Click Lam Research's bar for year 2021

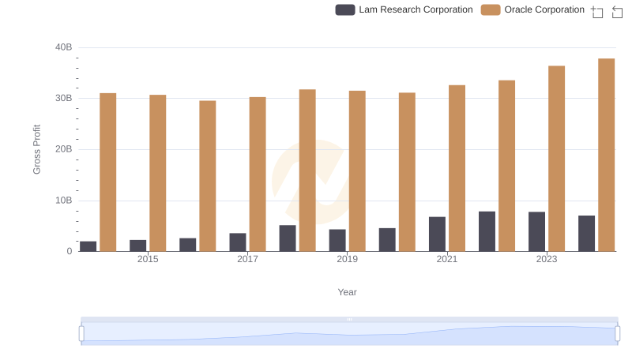point(437,234)
